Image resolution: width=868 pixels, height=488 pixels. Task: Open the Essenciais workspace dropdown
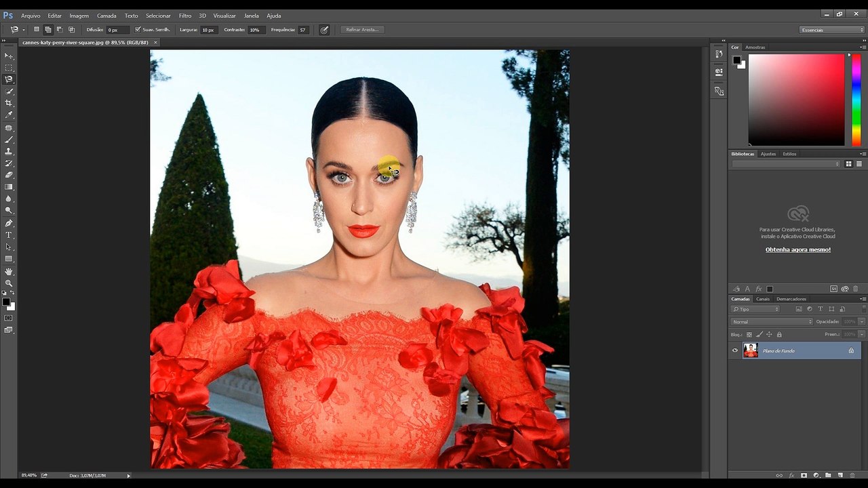click(x=832, y=30)
